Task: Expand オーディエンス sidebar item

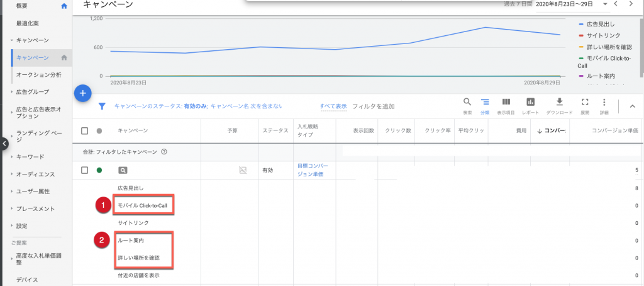Action: coord(13,174)
